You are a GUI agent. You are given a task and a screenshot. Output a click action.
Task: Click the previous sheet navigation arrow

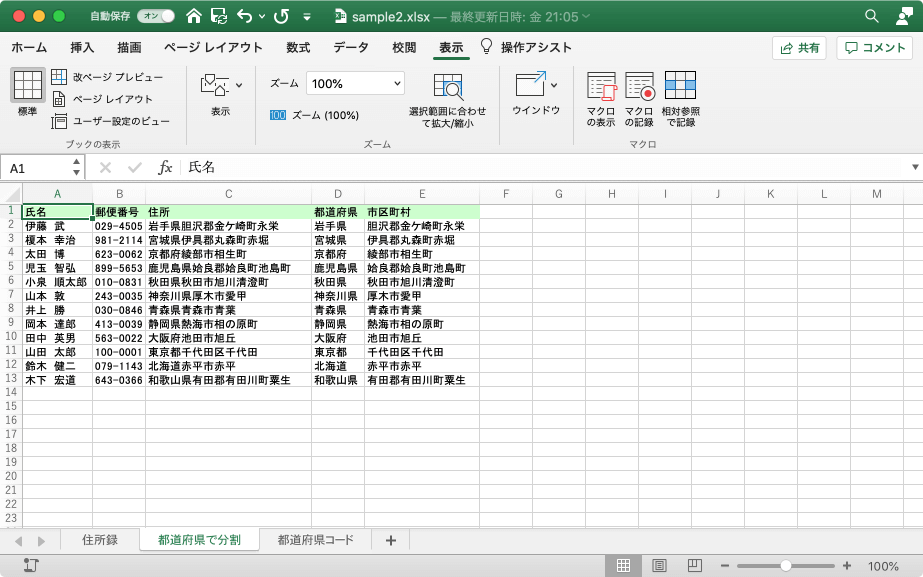coord(19,541)
